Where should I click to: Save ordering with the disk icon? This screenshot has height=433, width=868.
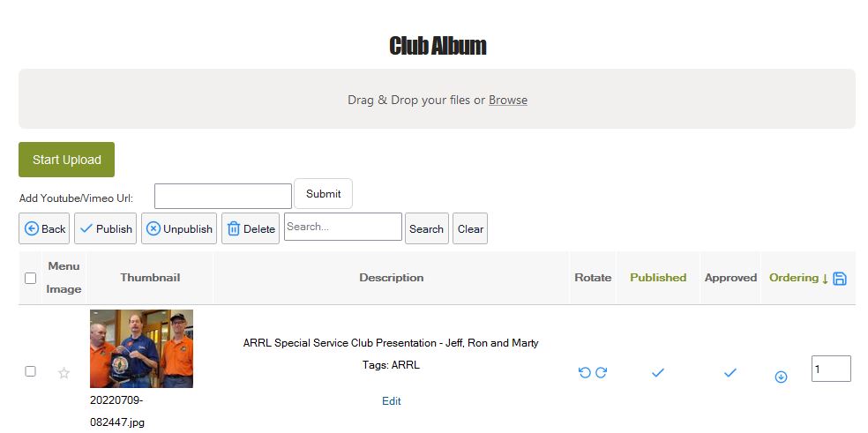[840, 278]
